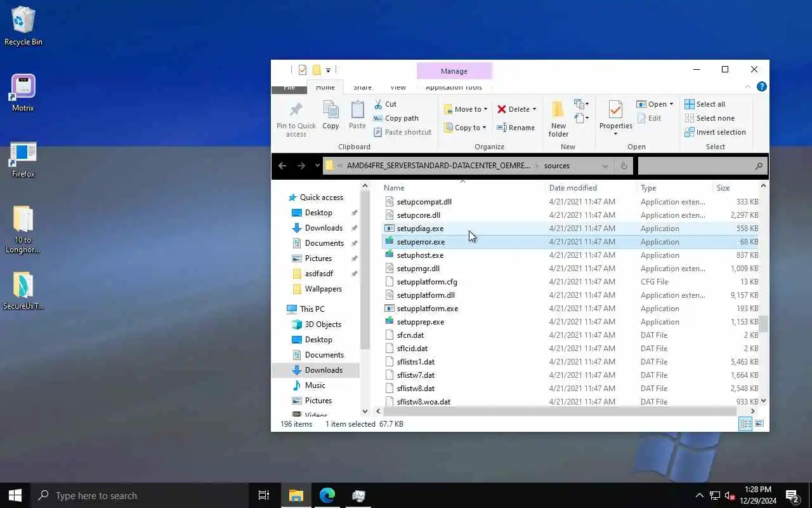Switch to Details view layout icon

746,424
